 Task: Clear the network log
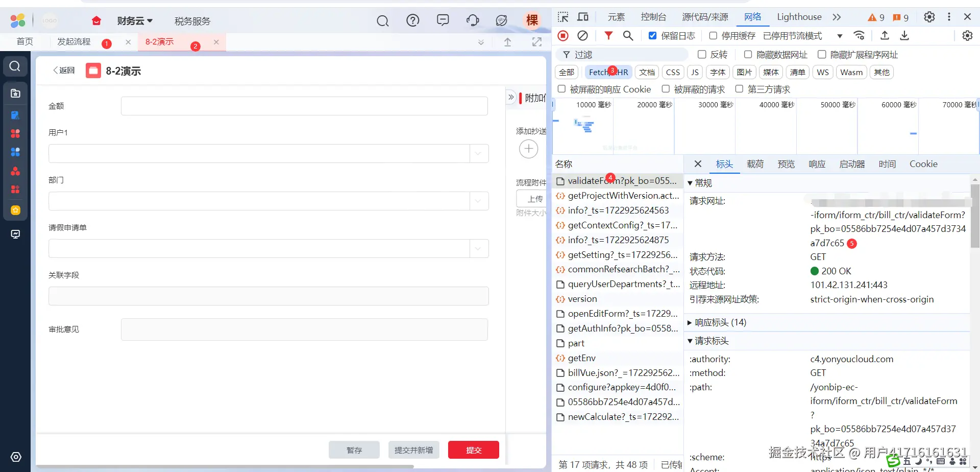pos(582,36)
